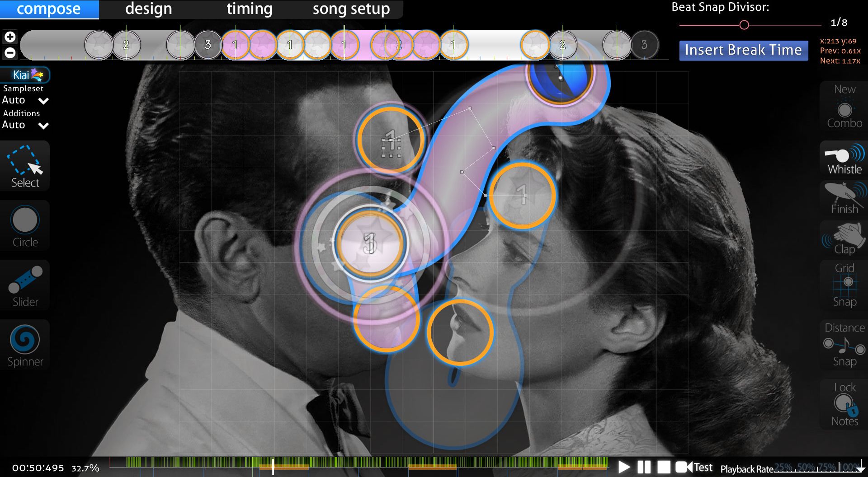Viewport: 868px width, 477px height.
Task: Open the timing tab
Action: (x=249, y=9)
